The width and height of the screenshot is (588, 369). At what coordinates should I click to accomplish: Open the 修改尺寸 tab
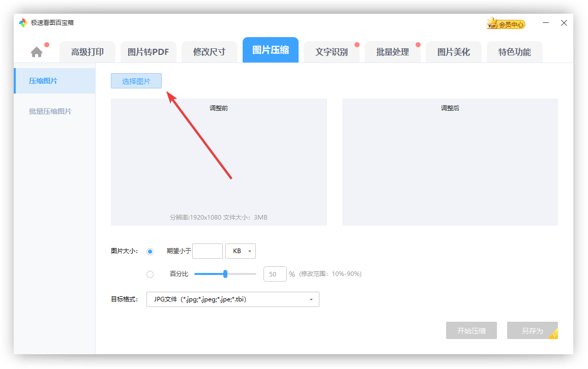click(x=209, y=52)
